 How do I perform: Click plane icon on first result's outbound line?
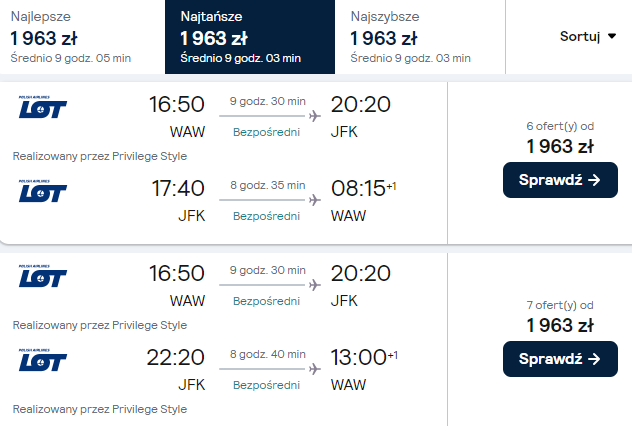pyautogui.click(x=315, y=115)
